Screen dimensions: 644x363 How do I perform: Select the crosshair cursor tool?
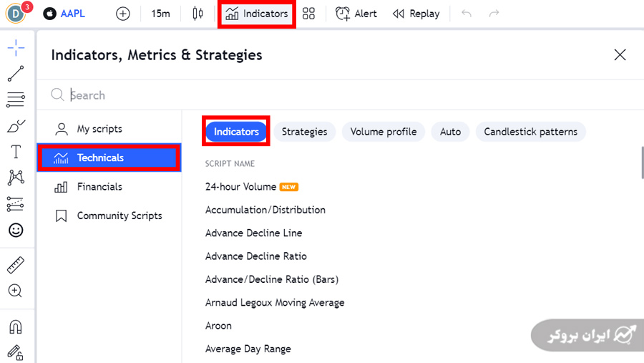coord(16,48)
